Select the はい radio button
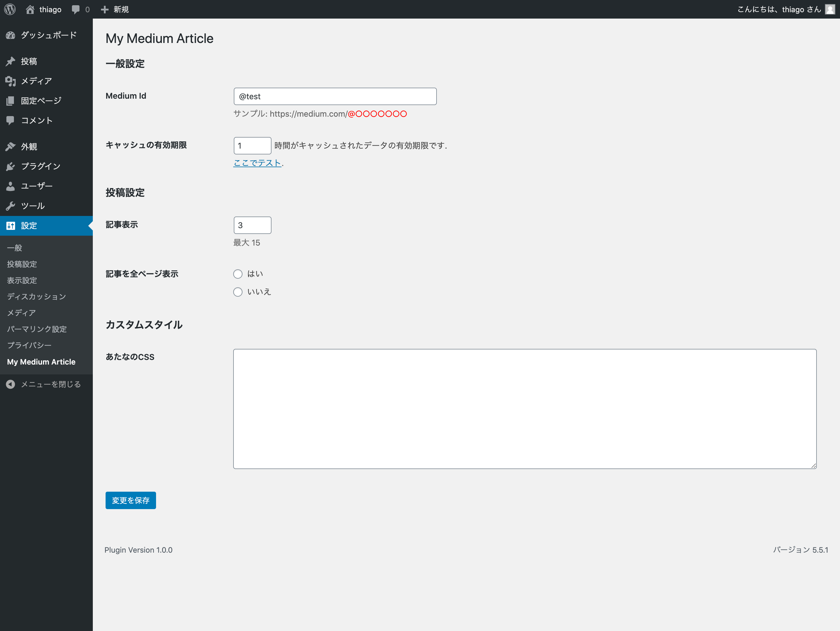 point(237,274)
